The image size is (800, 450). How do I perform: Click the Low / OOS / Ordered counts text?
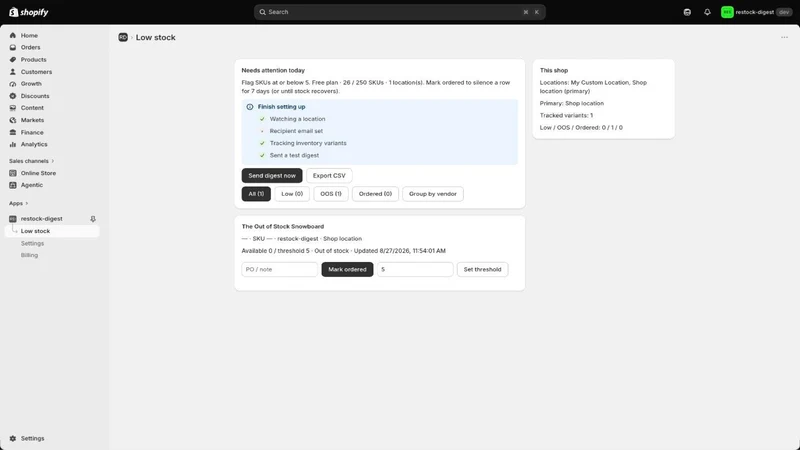point(581,128)
